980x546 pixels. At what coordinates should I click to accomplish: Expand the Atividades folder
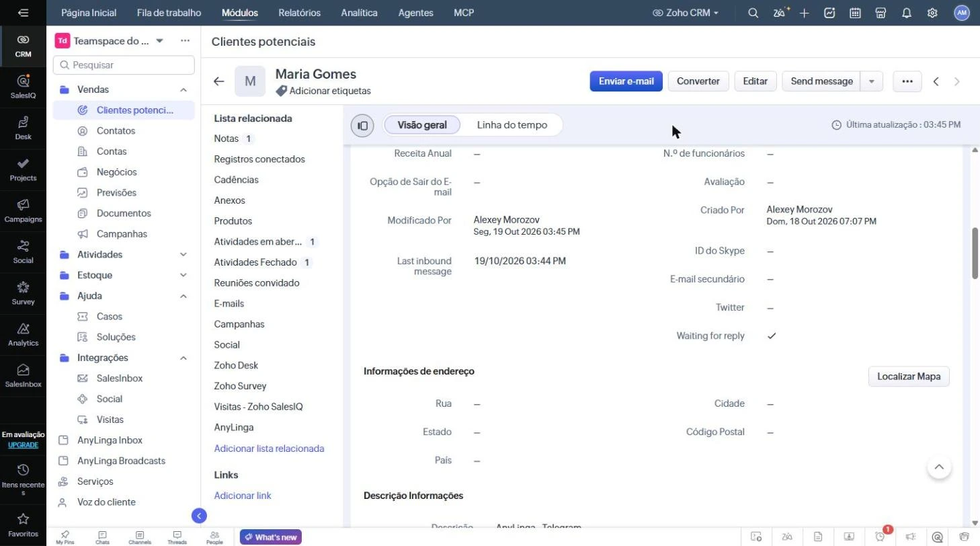click(x=183, y=255)
